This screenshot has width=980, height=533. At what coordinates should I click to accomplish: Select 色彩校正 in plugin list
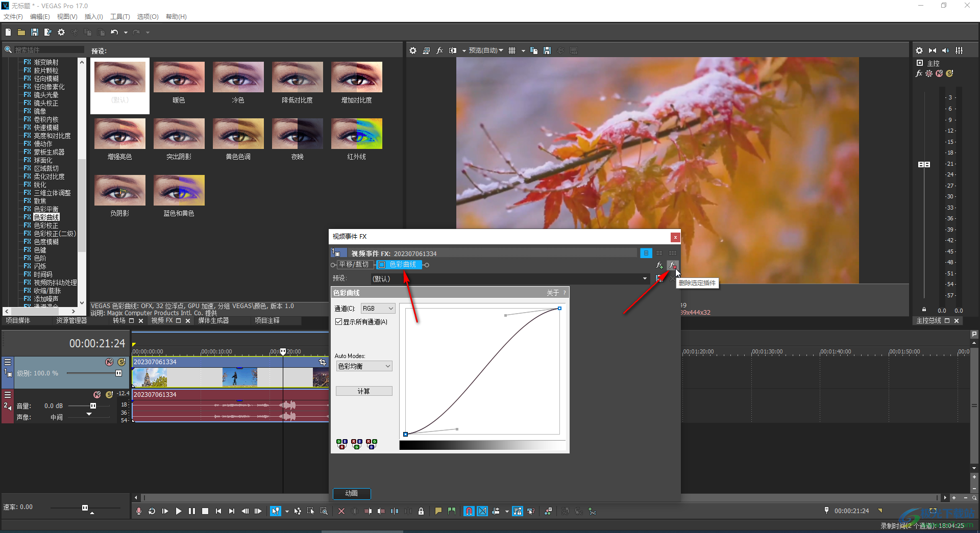[46, 225]
